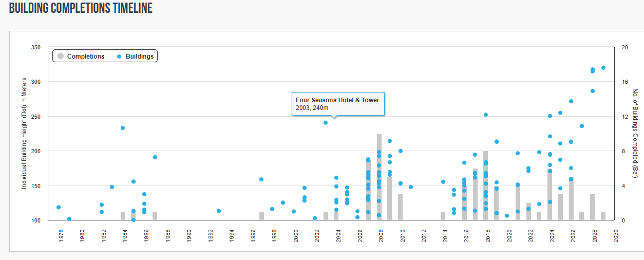Viewport: 644px width, 260px height.
Task: Select the 1984 building dot near 233m
Action: [123, 128]
